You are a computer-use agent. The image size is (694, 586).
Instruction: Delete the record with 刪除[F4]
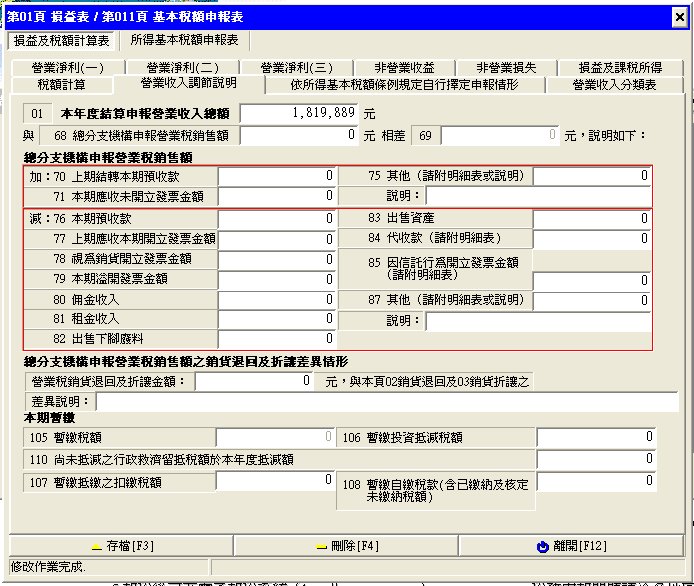(x=346, y=546)
